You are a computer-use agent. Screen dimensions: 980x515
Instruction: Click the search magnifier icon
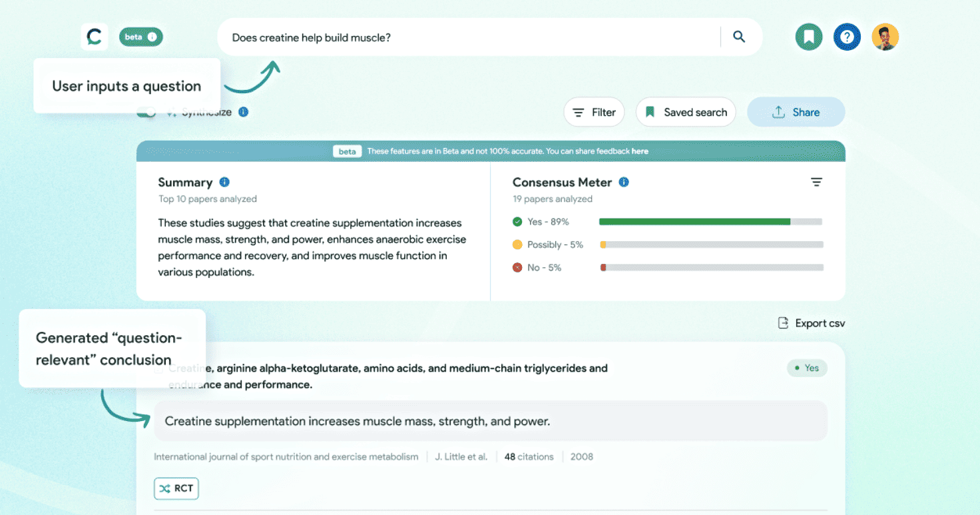[739, 37]
